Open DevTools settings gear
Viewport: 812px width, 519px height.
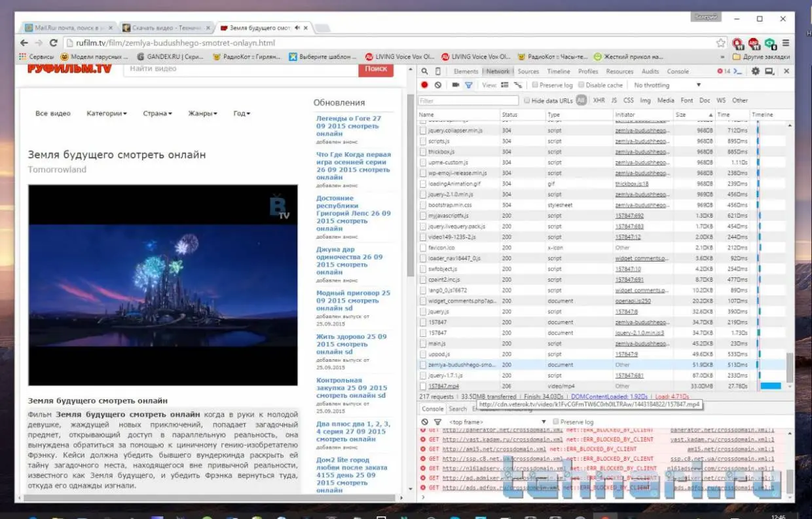pyautogui.click(x=755, y=71)
